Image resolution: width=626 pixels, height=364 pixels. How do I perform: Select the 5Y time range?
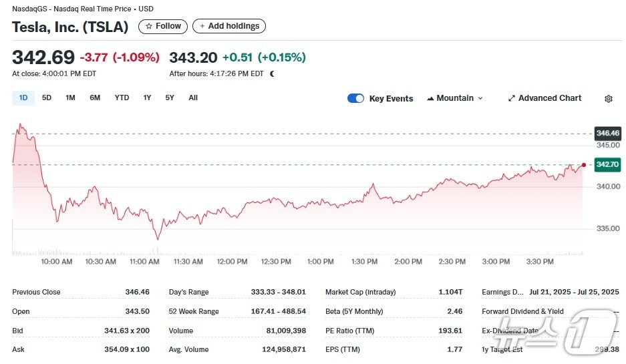click(x=170, y=98)
